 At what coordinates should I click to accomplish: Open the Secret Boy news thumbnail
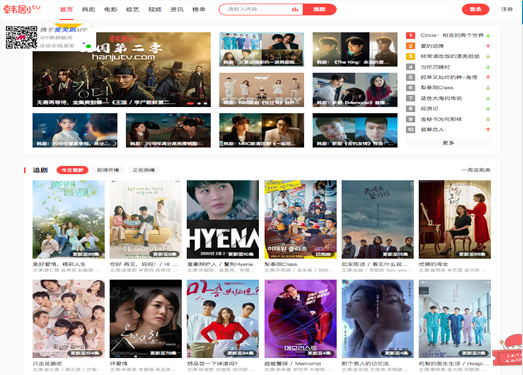[262, 90]
